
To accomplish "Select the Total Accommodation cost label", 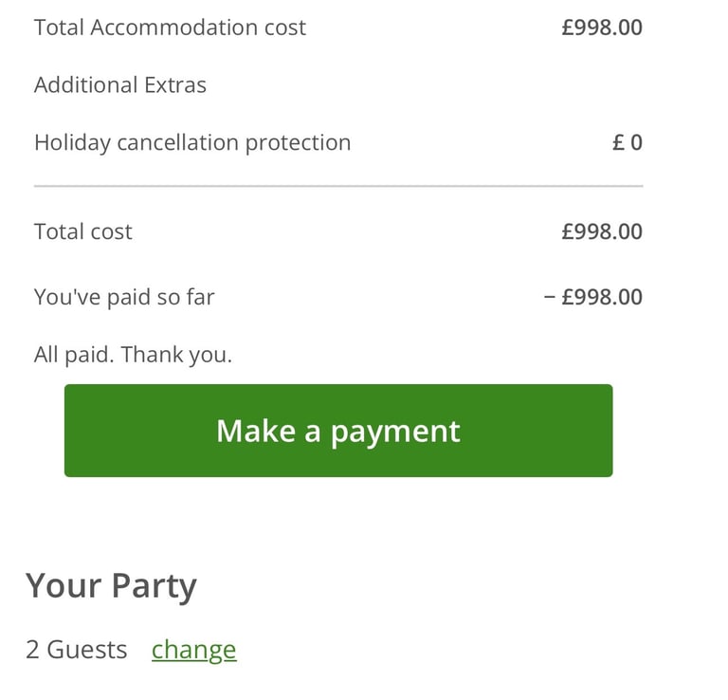I will pyautogui.click(x=170, y=28).
